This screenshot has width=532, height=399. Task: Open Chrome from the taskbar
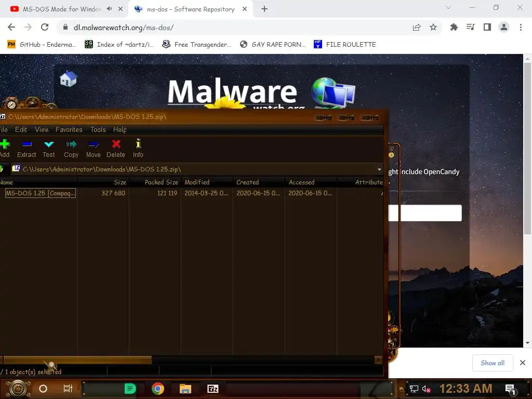pos(158,389)
